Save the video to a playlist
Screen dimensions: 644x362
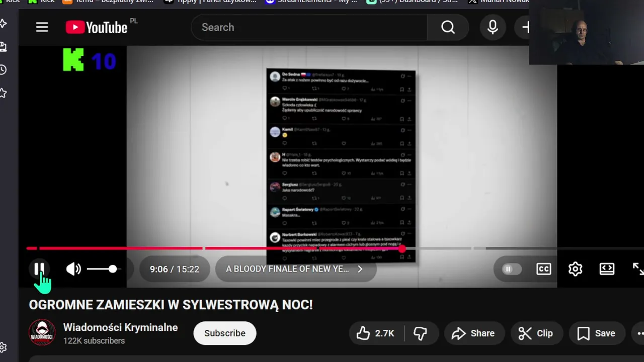[x=596, y=333]
